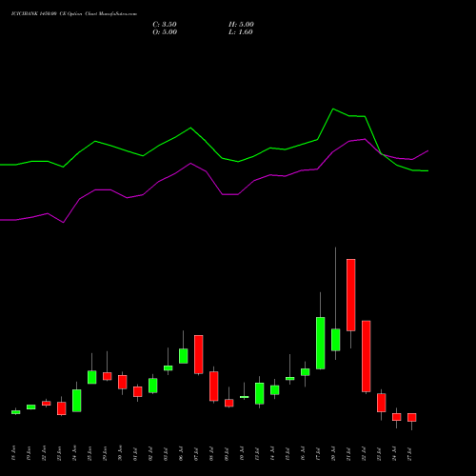Click the '19 Jun' date label
The width and height of the screenshot is (476, 476).
pos(29,453)
